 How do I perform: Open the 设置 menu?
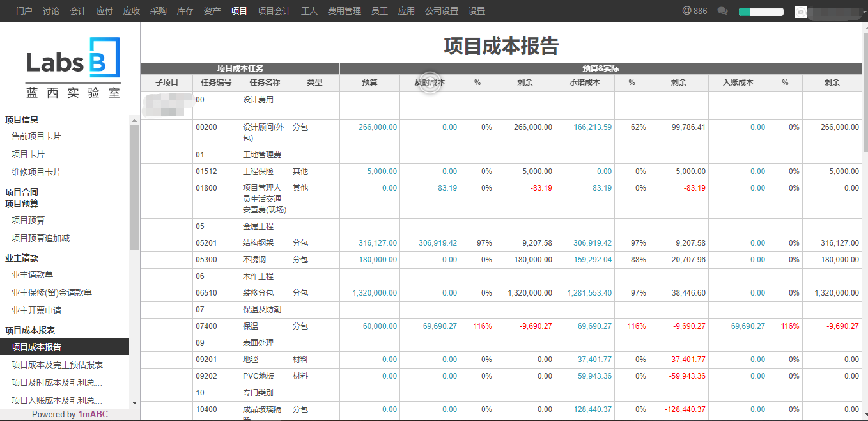tap(477, 11)
